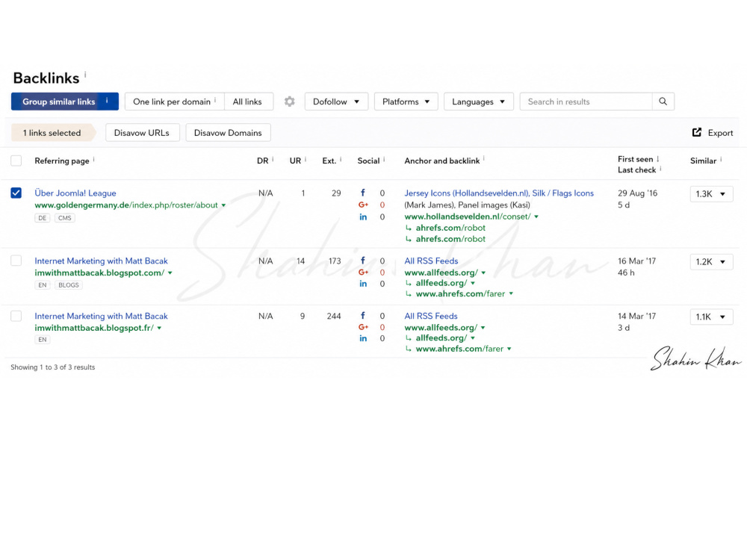The width and height of the screenshot is (747, 560).
Task: Click the search magnifier icon
Action: coord(663,102)
